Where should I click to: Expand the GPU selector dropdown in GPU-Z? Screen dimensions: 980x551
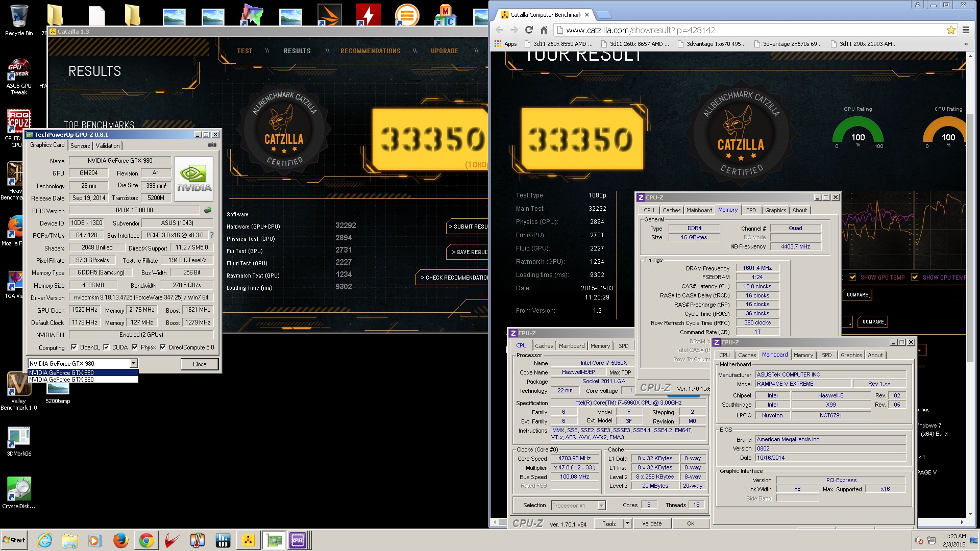[133, 363]
